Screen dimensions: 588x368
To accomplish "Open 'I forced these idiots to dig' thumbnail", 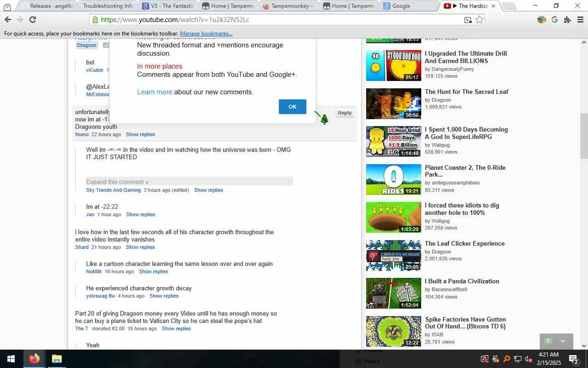I will (394, 218).
